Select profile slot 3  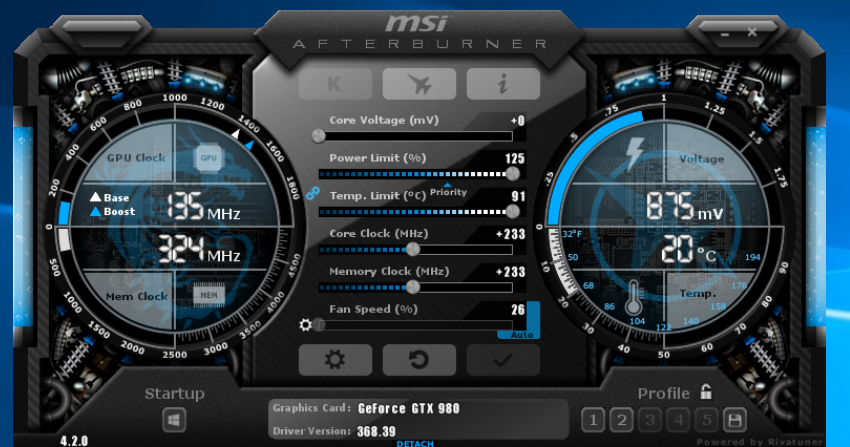pos(650,420)
